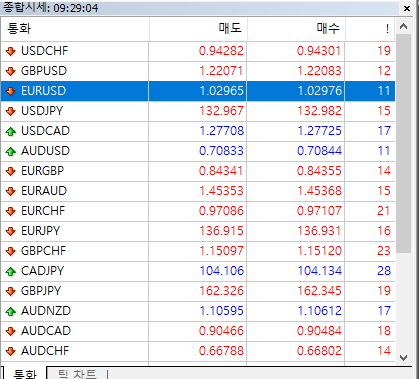Screen dimensions: 419x379
Task: Select the AUDCAD symbol name
Action: [x=46, y=331]
